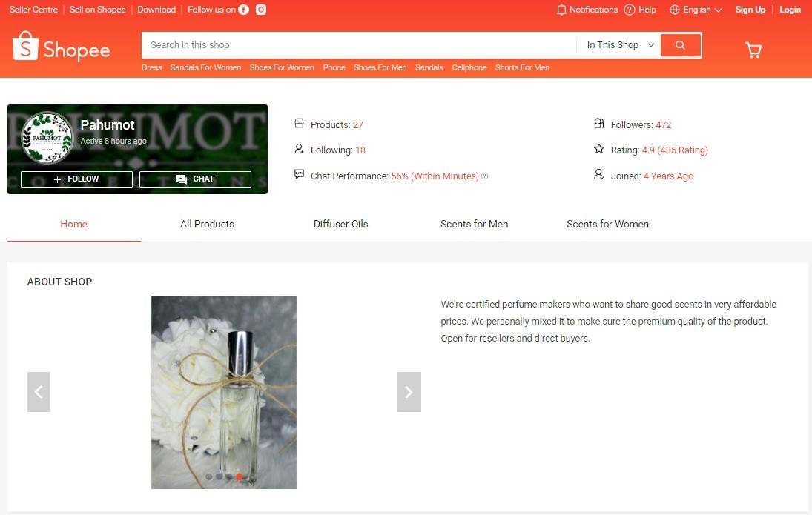Open the Help question mark icon
This screenshot has height=515, width=812.
[629, 10]
